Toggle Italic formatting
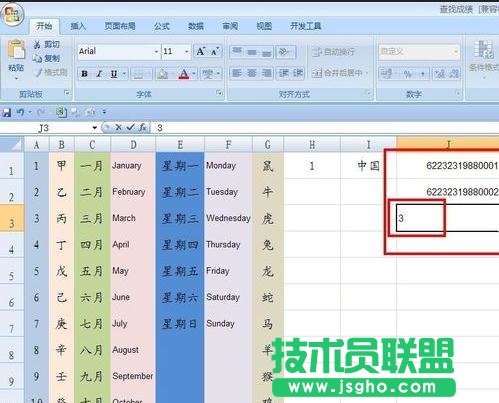The height and width of the screenshot is (403, 499). [99, 74]
